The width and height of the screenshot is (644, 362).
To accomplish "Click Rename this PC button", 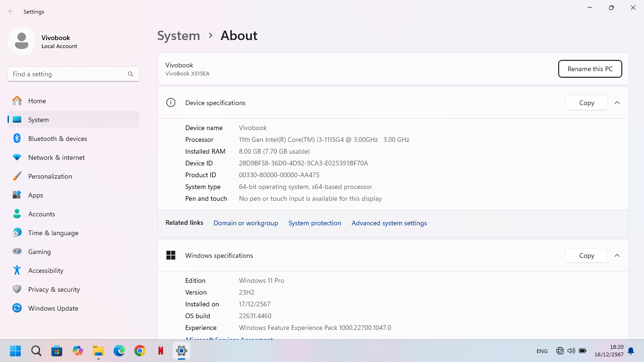I will 590,69.
